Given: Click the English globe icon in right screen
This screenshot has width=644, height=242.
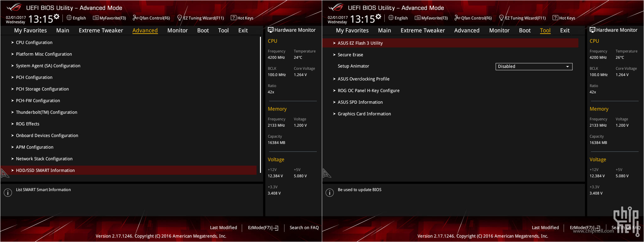Looking at the screenshot, I should (x=391, y=18).
